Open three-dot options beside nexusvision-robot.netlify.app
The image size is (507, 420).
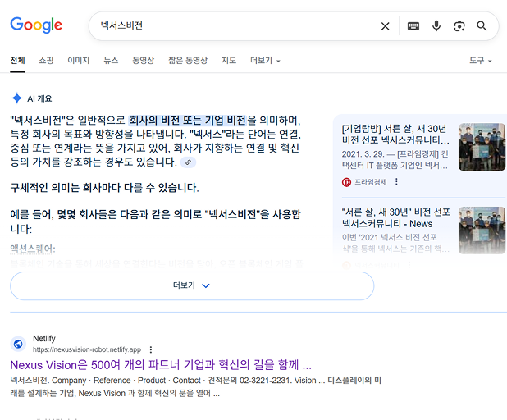pos(151,349)
